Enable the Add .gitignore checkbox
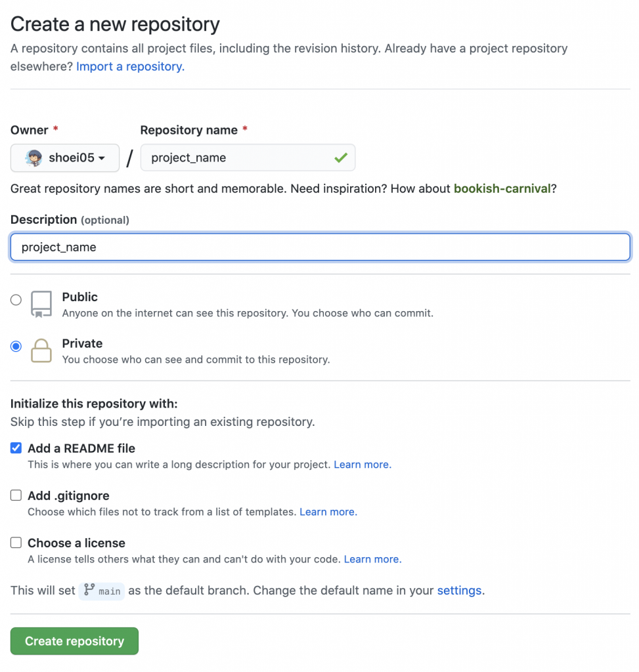 coord(16,495)
